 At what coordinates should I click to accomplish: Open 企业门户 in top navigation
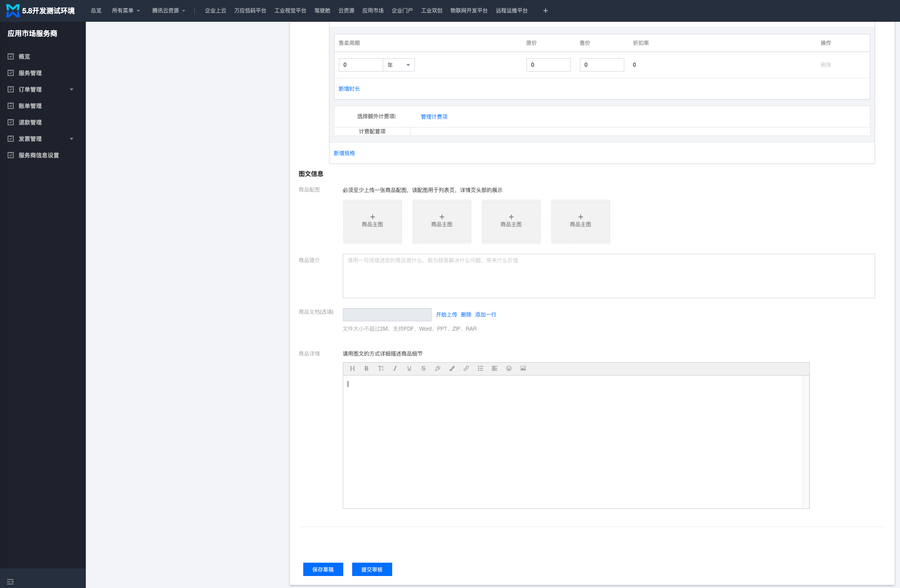tap(402, 11)
